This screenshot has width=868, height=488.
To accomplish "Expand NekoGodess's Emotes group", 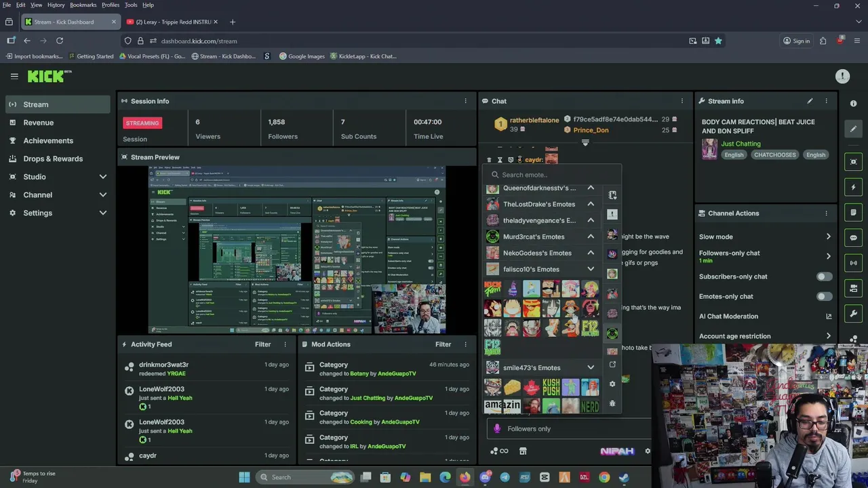I will pyautogui.click(x=591, y=253).
